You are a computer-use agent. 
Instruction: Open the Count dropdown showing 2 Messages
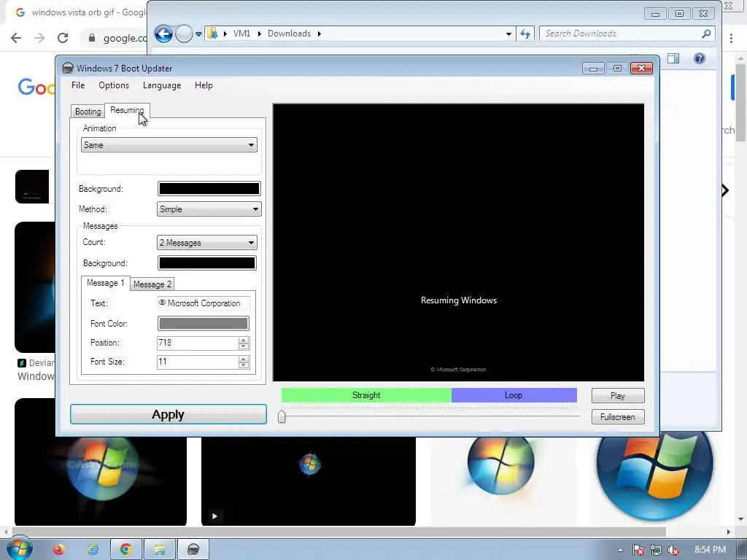(x=206, y=242)
